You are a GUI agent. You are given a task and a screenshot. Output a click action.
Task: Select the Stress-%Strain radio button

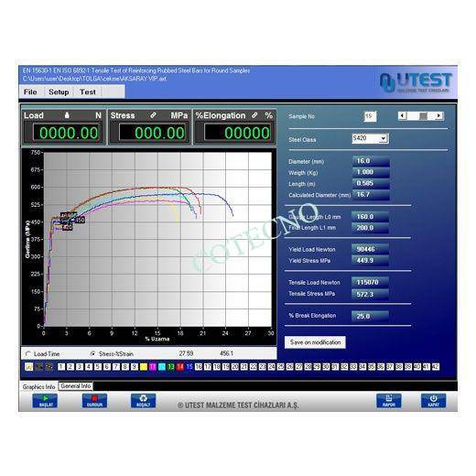pyautogui.click(x=92, y=354)
